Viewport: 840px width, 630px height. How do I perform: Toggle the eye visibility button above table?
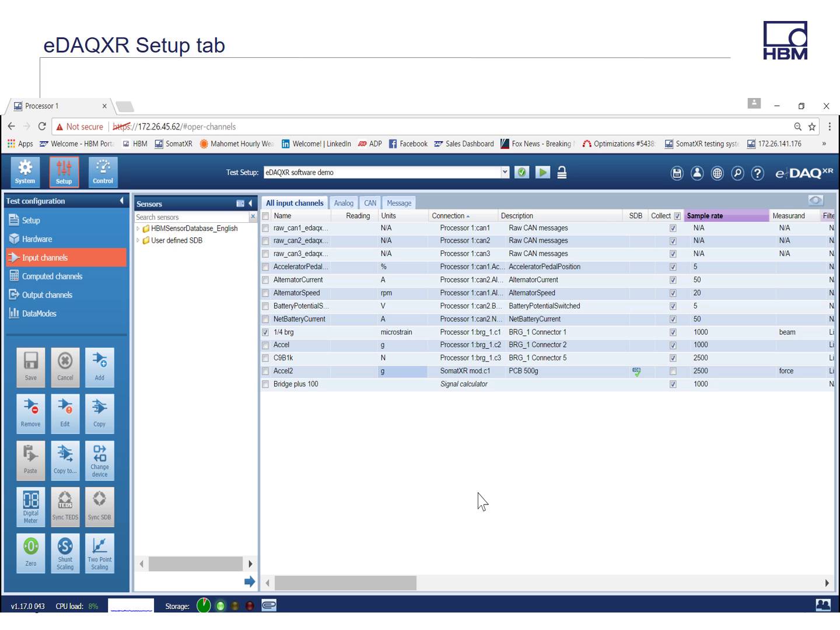pyautogui.click(x=815, y=200)
